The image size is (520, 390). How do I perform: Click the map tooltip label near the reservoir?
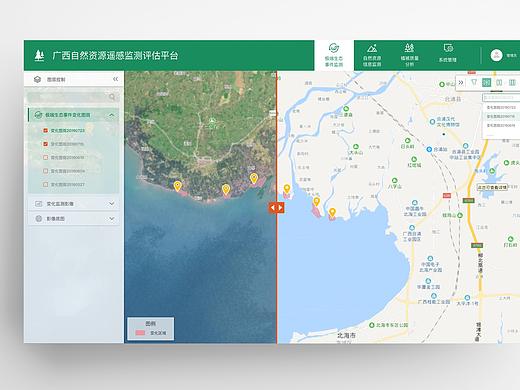point(492,188)
